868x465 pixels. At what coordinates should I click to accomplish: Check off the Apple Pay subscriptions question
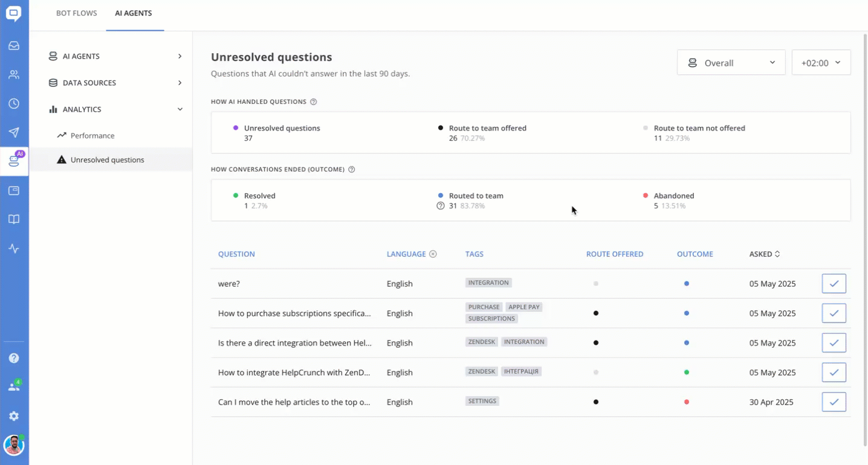click(834, 313)
